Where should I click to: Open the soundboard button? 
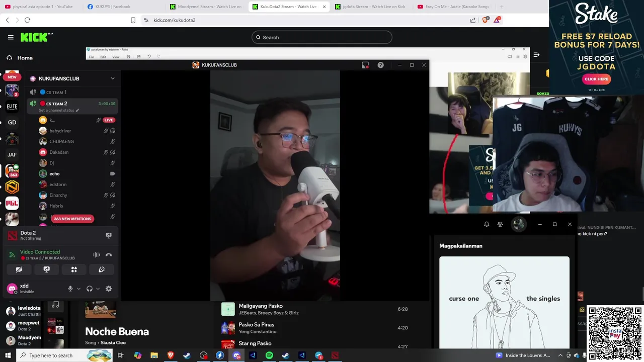(x=102, y=269)
